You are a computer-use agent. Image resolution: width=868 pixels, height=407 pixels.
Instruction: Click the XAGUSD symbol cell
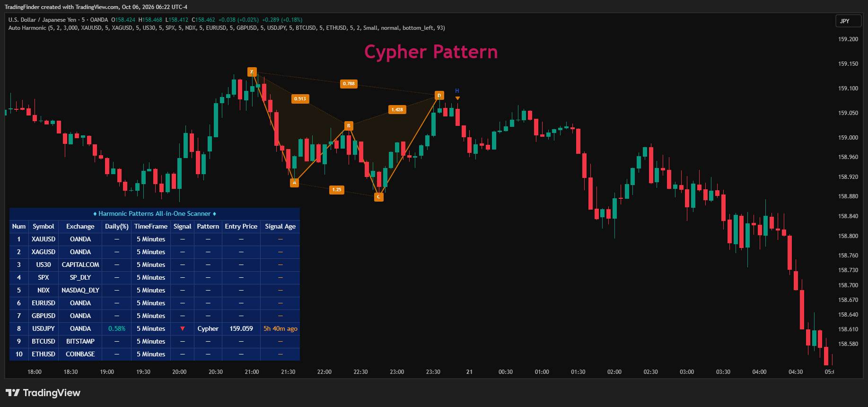click(44, 252)
